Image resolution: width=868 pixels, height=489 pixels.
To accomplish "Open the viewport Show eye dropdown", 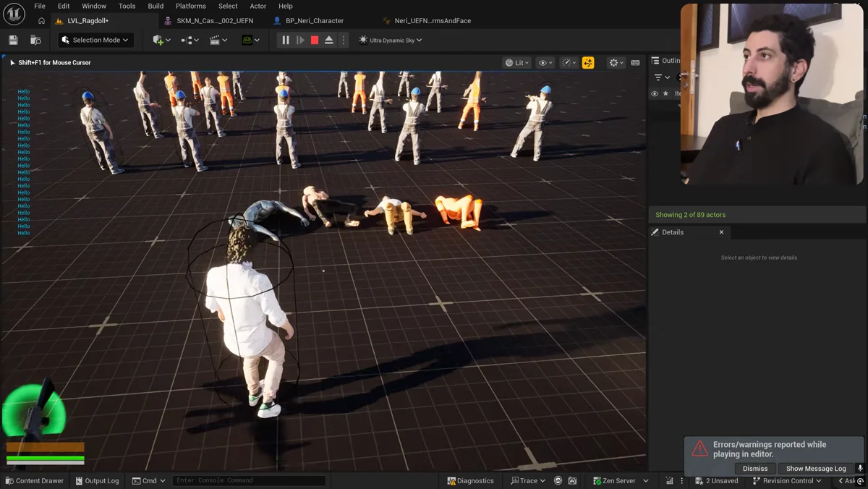I will 545,63.
